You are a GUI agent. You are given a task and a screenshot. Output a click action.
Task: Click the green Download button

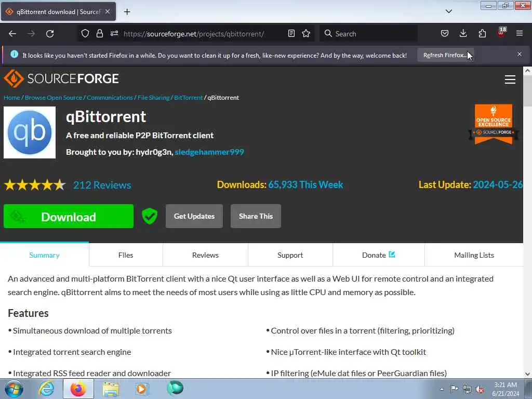click(x=69, y=216)
